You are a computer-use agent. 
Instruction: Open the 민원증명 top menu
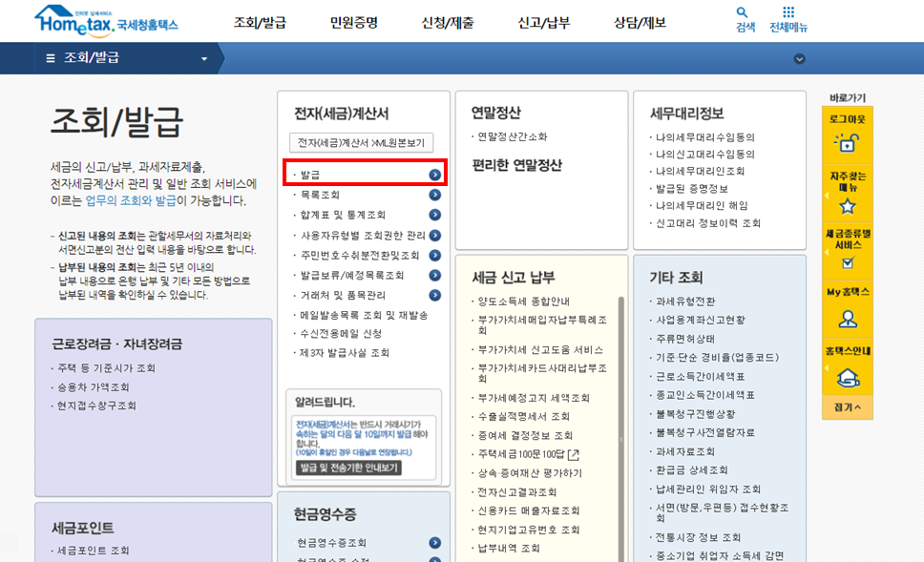point(353,23)
